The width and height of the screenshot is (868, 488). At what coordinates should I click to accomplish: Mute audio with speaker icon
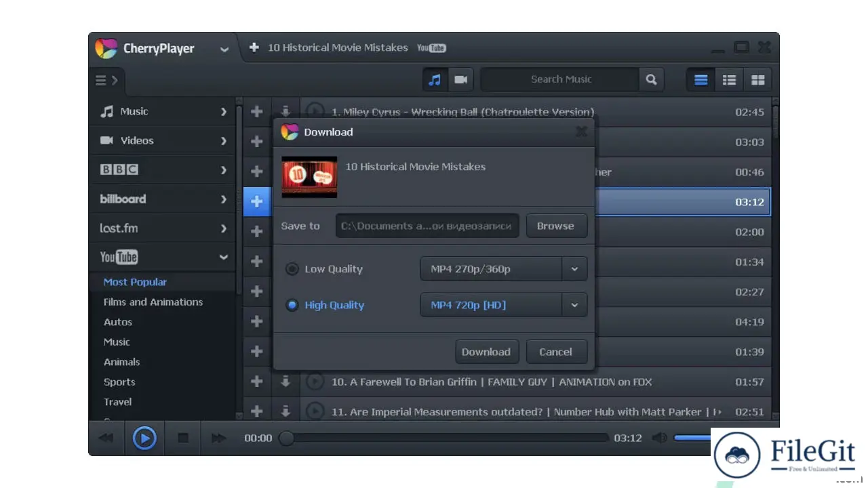(x=658, y=438)
